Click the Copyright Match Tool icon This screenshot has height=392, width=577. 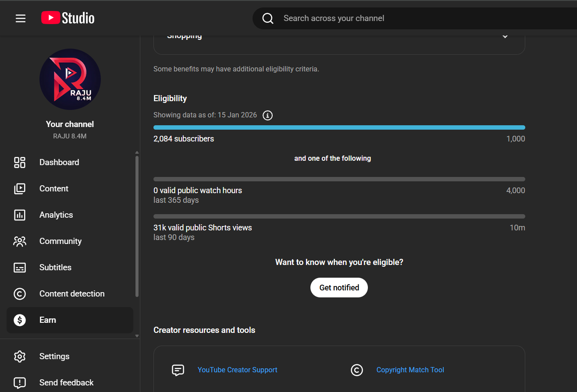tap(357, 370)
